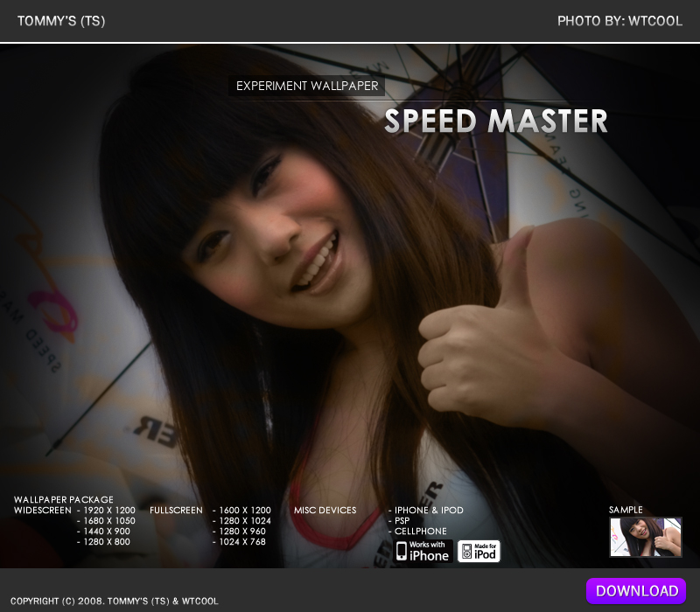Open the SAMPLE wallpaper thumbnail
This screenshot has height=612, width=700.
[x=646, y=537]
